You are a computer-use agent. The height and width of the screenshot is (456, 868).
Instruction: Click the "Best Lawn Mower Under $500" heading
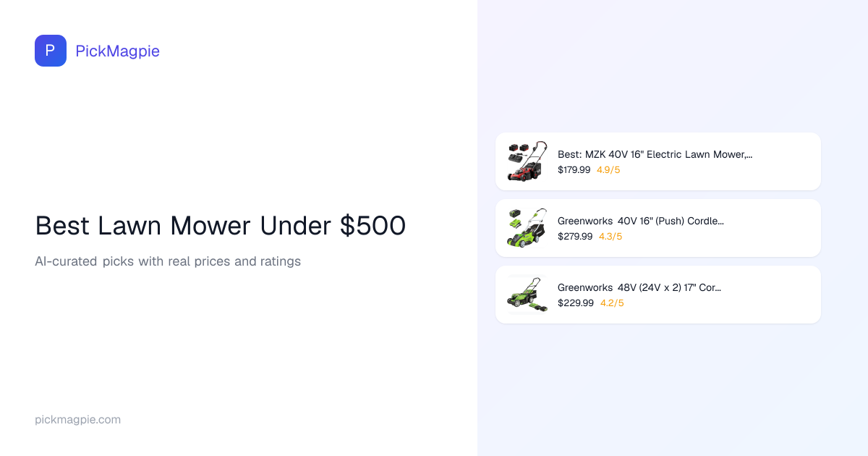pos(220,226)
